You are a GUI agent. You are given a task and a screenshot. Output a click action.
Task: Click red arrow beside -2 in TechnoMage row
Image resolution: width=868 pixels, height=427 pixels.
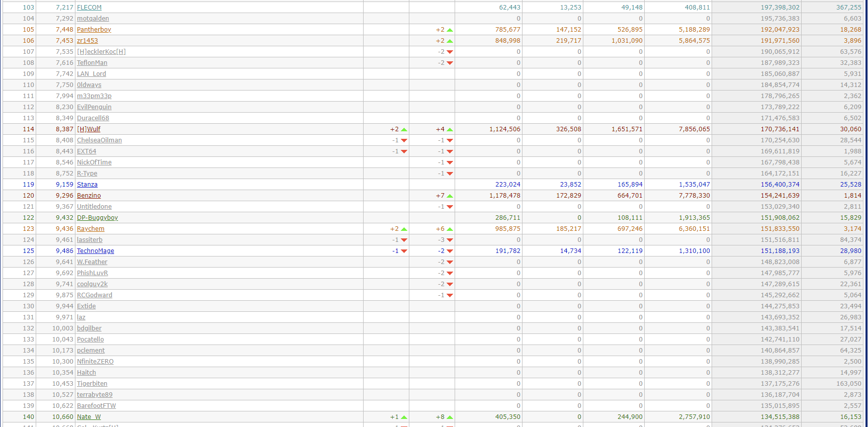pos(450,251)
